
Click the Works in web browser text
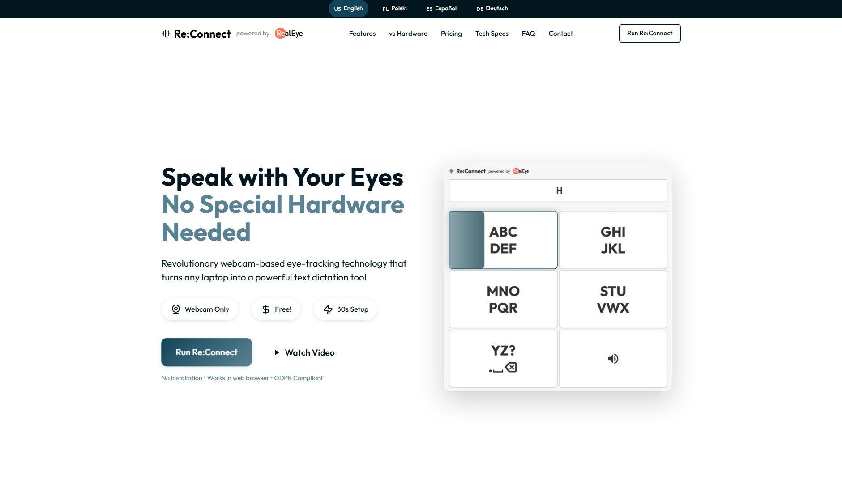[238, 378]
